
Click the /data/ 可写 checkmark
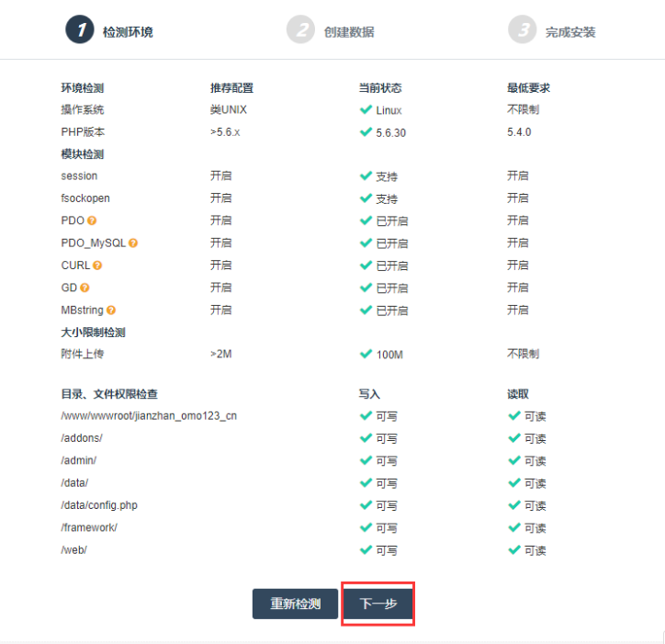click(366, 483)
